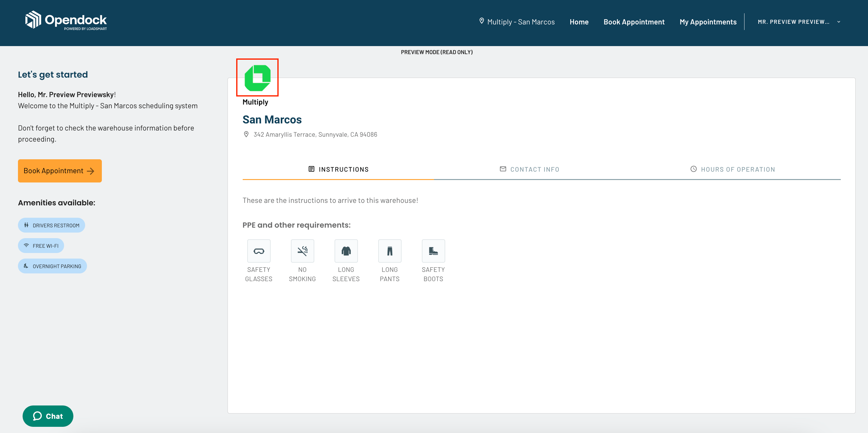Screen dimensions: 868x433
Task: Select the Safety Glasses PPE icon
Action: pyautogui.click(x=258, y=251)
